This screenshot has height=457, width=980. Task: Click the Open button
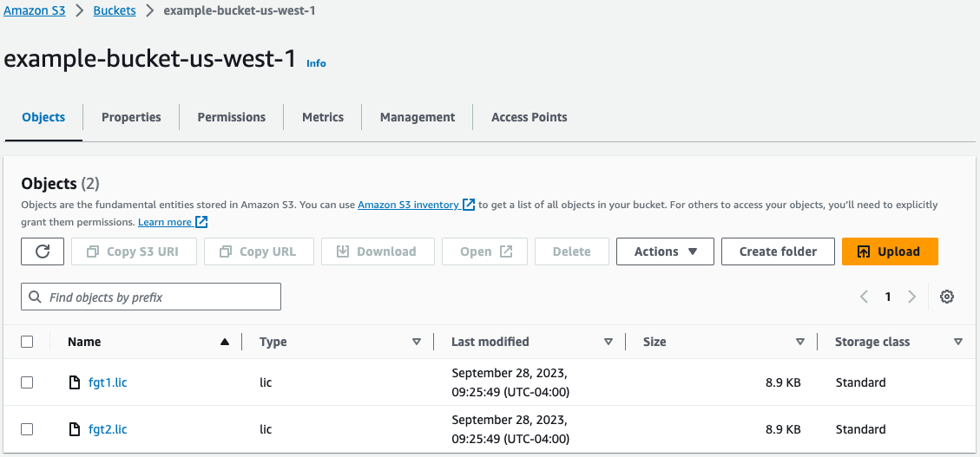485,251
